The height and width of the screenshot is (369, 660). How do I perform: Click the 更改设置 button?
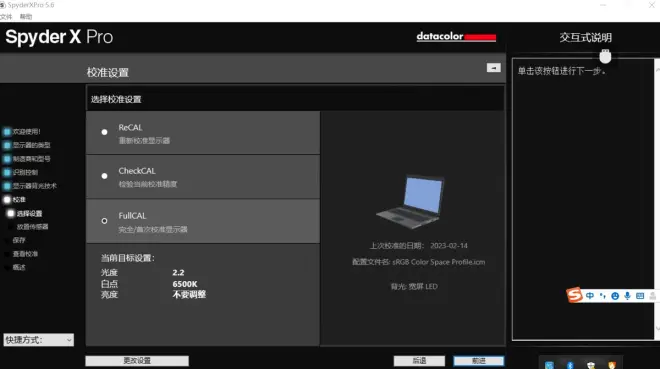pos(137,361)
